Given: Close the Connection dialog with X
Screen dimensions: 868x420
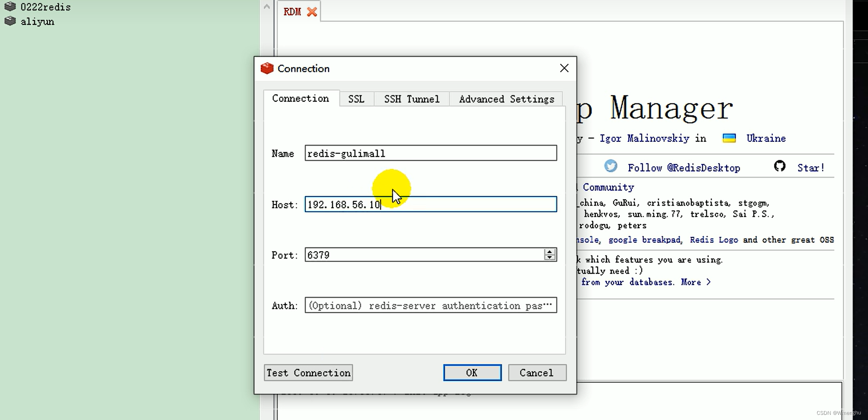Looking at the screenshot, I should coord(564,68).
